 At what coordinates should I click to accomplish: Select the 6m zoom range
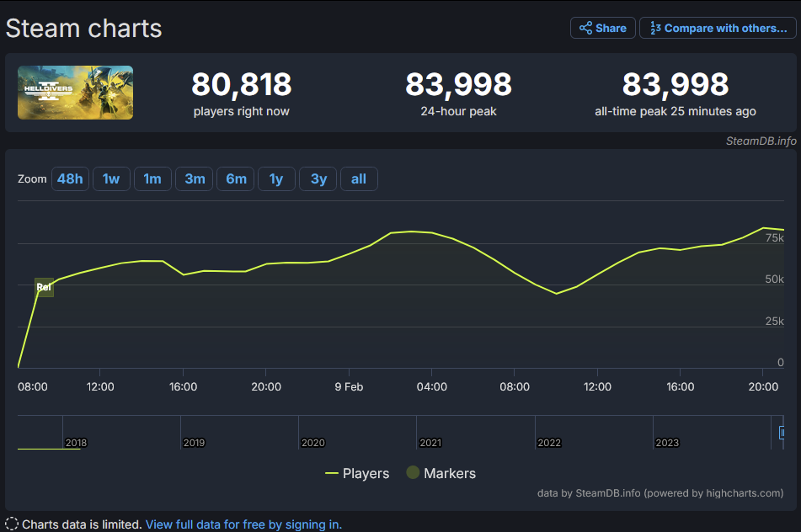[x=236, y=179]
